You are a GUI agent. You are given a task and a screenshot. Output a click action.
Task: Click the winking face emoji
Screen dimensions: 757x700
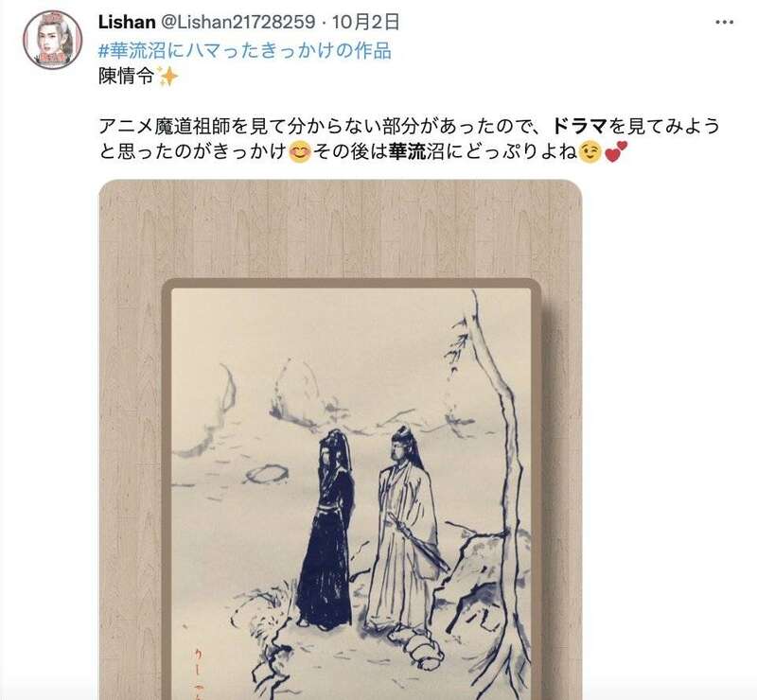click(x=589, y=152)
